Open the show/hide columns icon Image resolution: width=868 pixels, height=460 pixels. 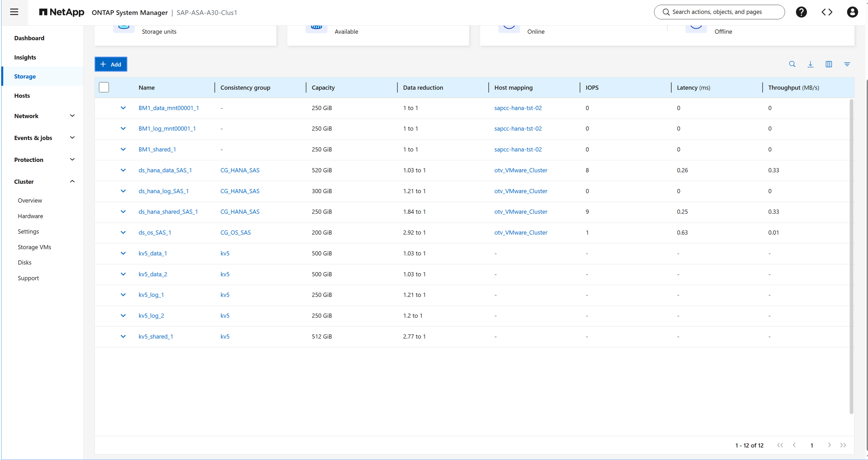click(x=829, y=64)
